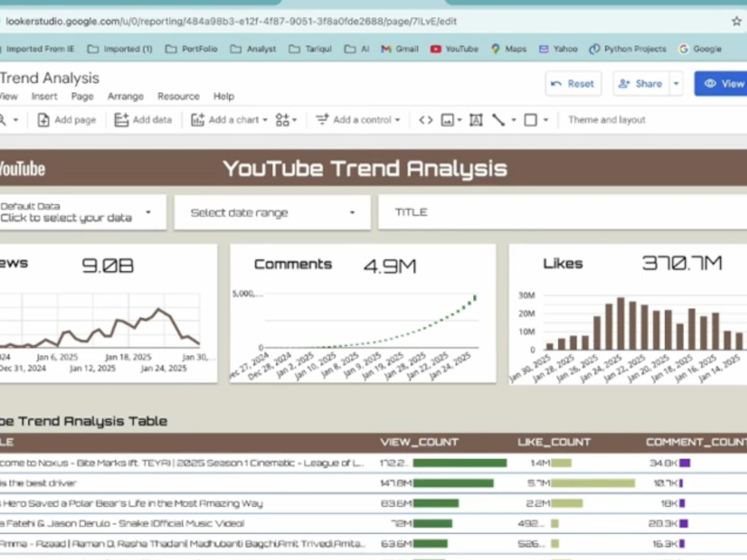The width and height of the screenshot is (747, 560).
Task: Open the Python Projects bookmark
Action: coord(627,49)
